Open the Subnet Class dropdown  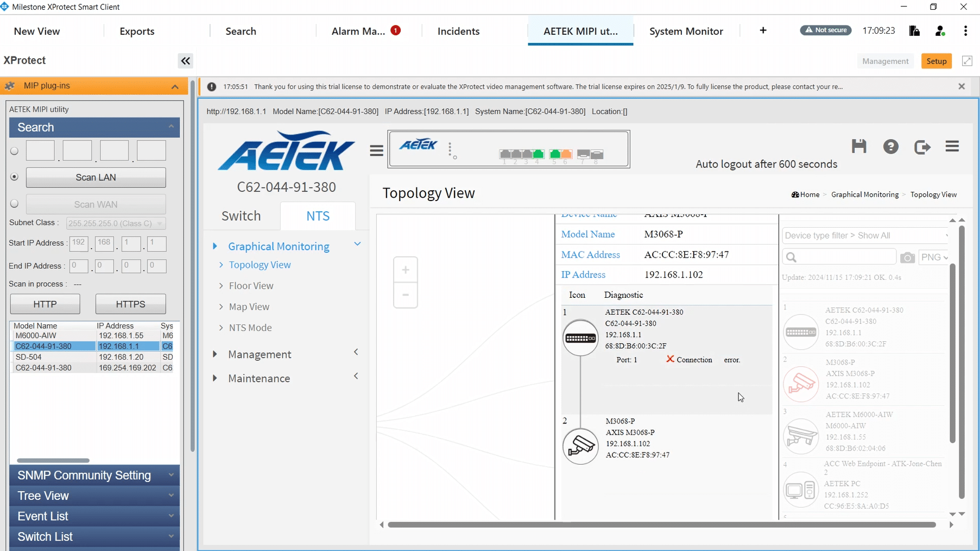(116, 223)
